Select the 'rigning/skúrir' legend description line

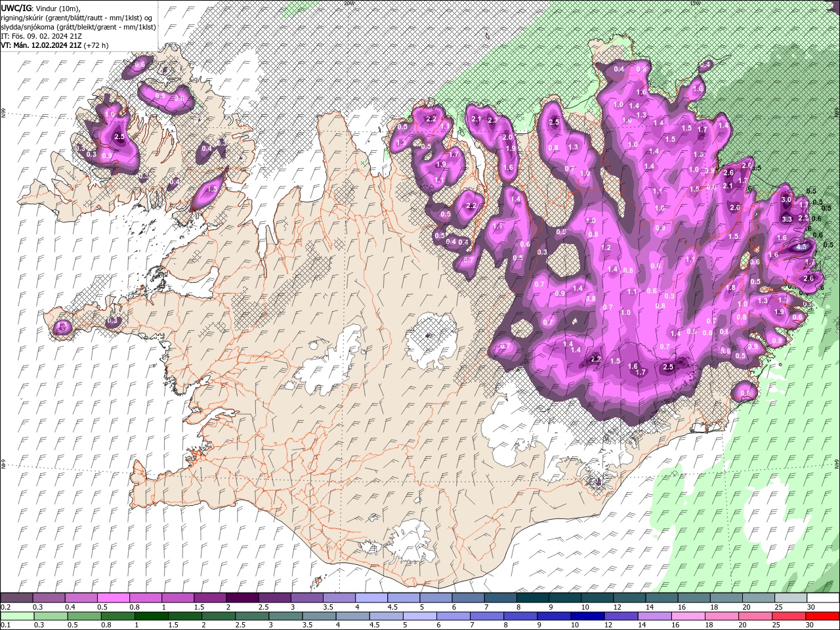pos(77,18)
